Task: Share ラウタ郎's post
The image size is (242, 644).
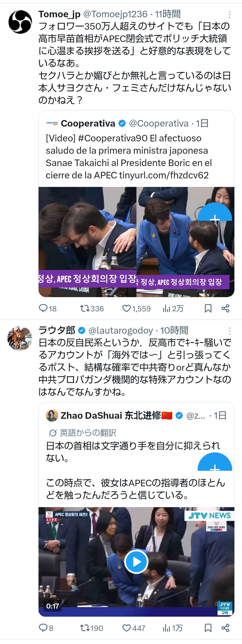Action: point(225,627)
